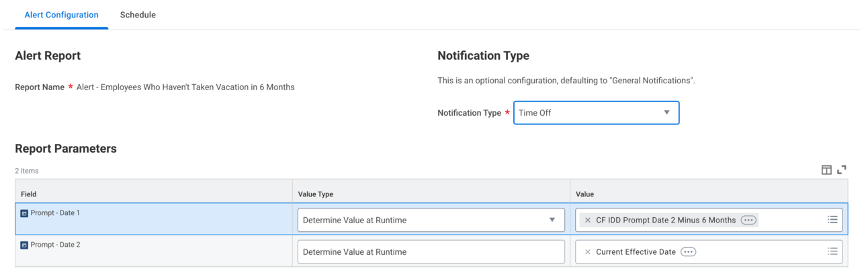Remove CF IDD Prompt Date 2 Minus 6 Months value
Image resolution: width=868 pixels, height=277 pixels.
tap(588, 220)
